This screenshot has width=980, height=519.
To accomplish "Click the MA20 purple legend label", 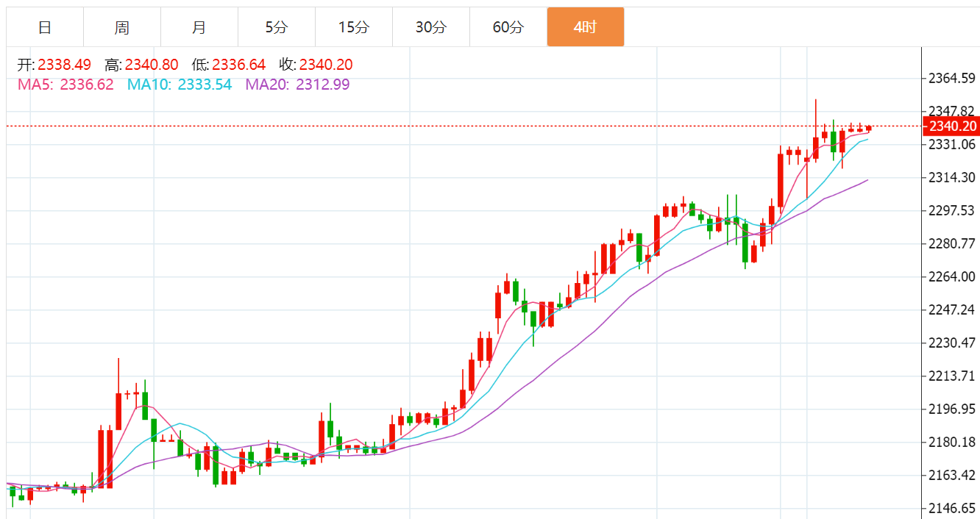I will coord(297,85).
